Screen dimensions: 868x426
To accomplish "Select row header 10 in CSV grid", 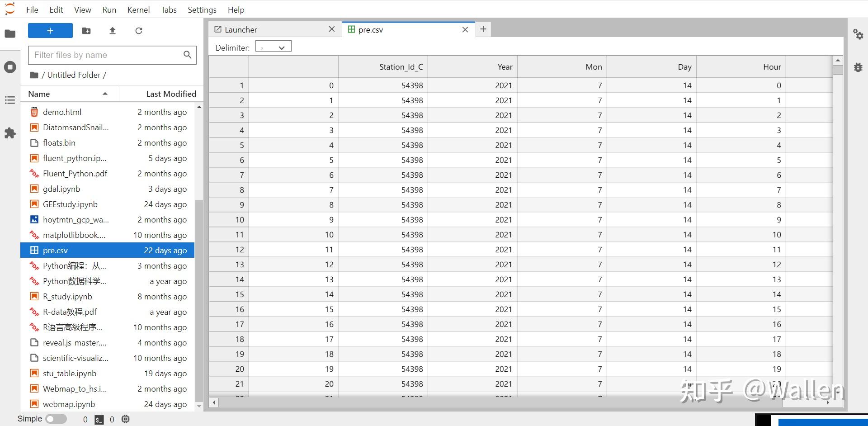I will [229, 219].
